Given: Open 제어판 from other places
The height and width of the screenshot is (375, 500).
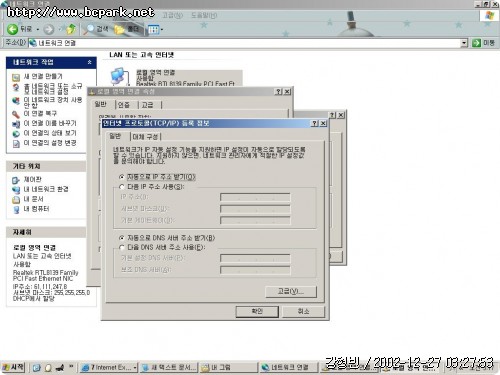Looking at the screenshot, I should click(x=32, y=179).
